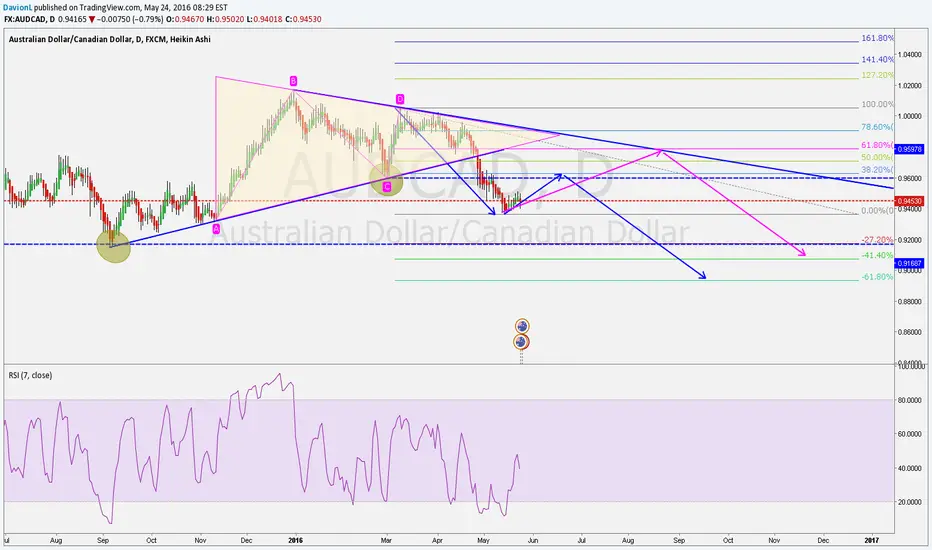Select the blue 0.91687 price tag
The width and height of the screenshot is (932, 550).
(909, 263)
